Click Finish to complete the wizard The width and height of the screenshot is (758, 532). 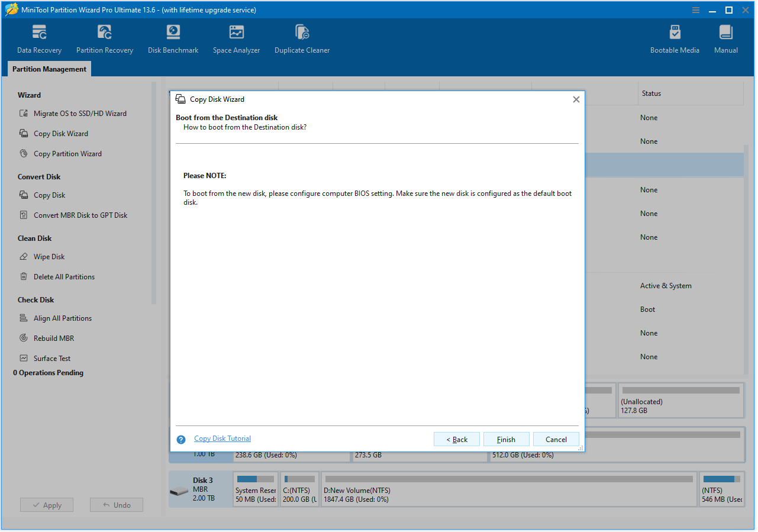[507, 439]
